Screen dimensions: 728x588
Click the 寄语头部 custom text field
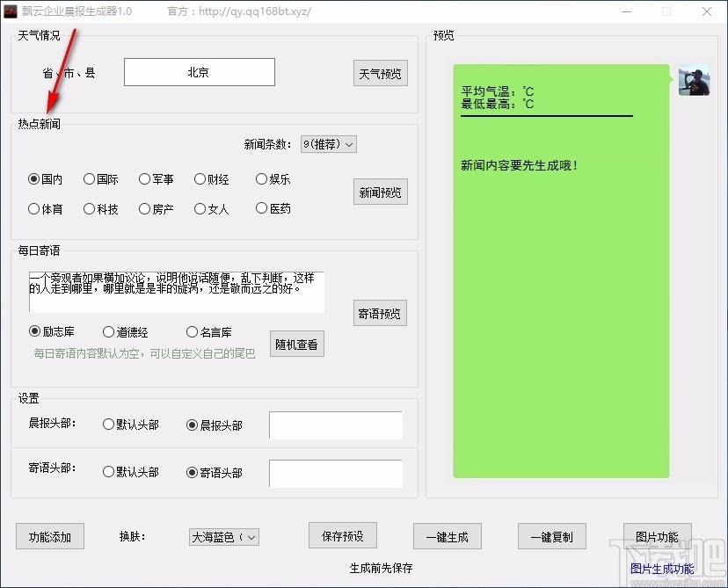(x=336, y=474)
